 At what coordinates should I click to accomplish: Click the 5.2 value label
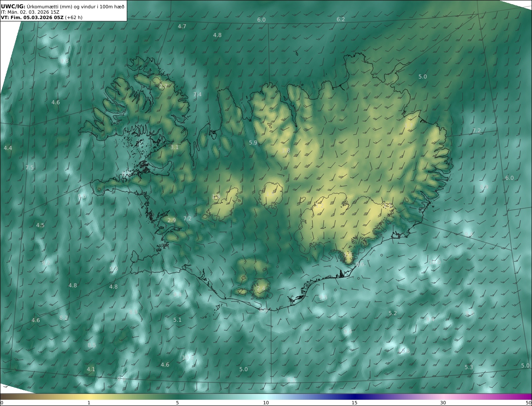click(x=393, y=313)
